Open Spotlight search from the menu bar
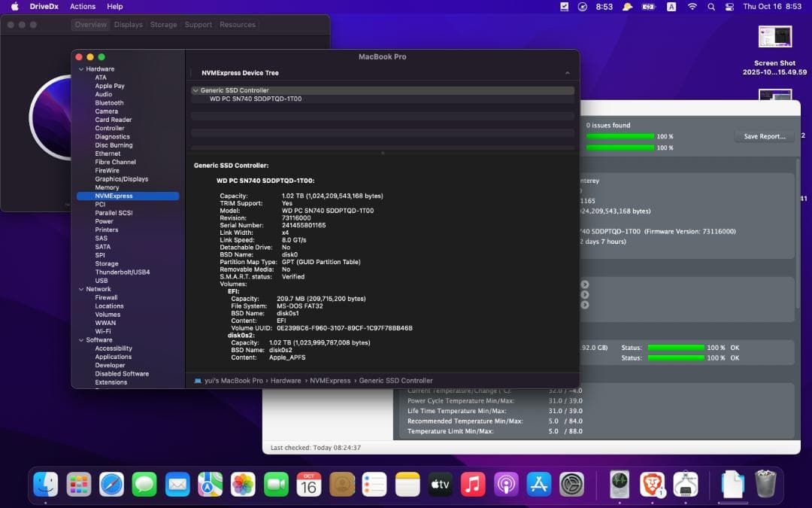This screenshot has height=508, width=812. tap(710, 7)
